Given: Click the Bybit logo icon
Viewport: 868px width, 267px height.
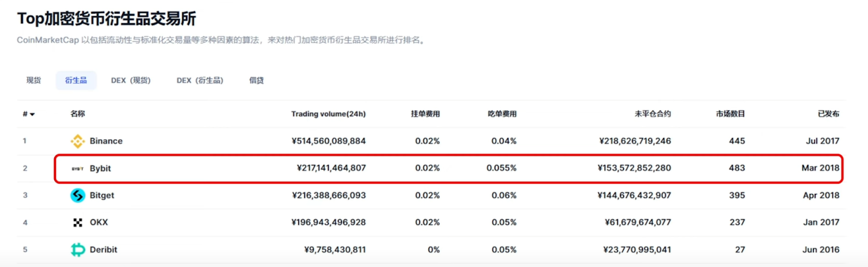Looking at the screenshot, I should point(78,168).
